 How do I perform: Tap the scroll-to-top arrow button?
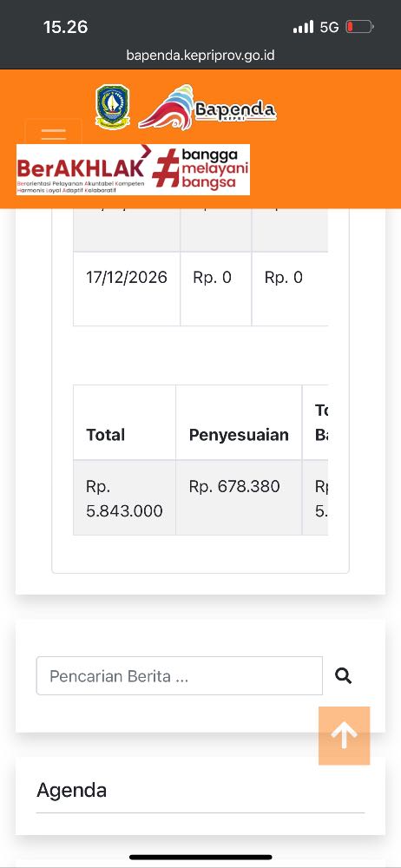click(344, 736)
